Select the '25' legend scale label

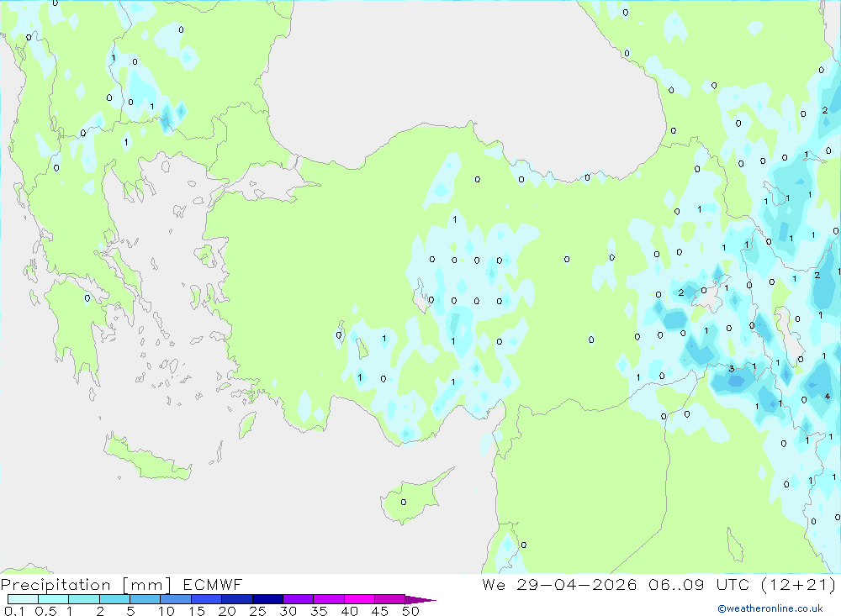pos(257,611)
